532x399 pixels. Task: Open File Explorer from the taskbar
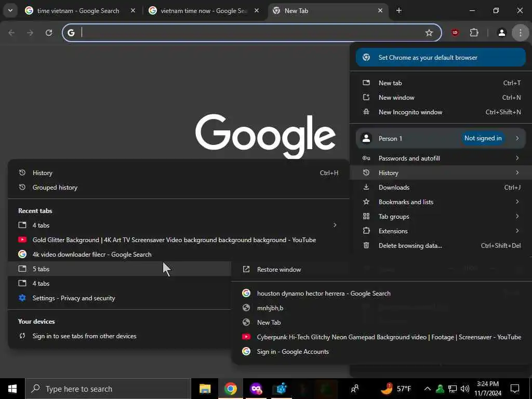pyautogui.click(x=205, y=389)
